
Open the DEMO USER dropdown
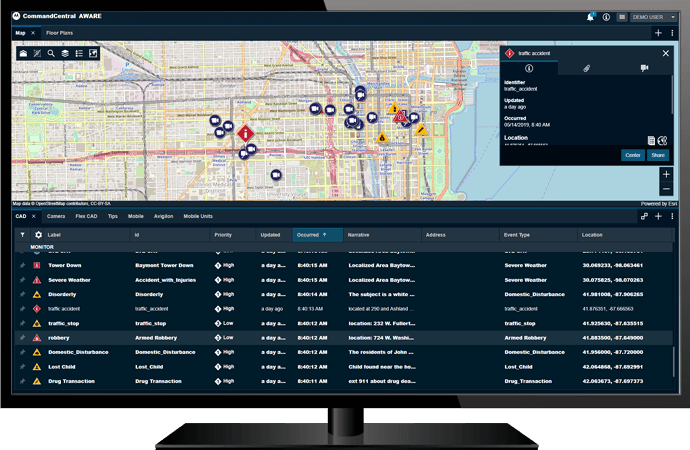[x=654, y=17]
